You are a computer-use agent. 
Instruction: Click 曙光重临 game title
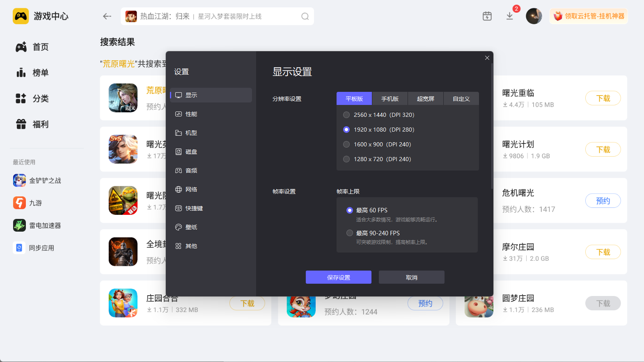point(518,93)
